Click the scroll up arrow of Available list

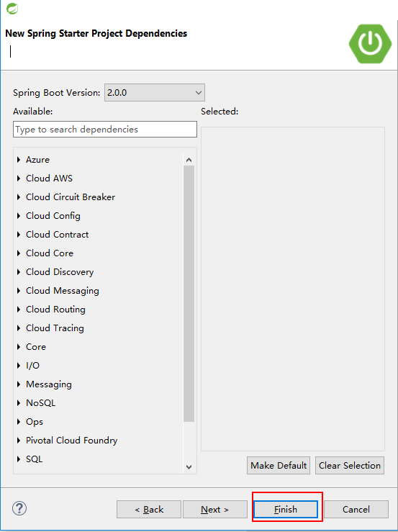tap(189, 160)
